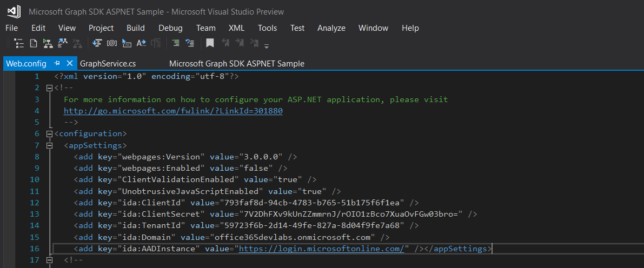Open the Debug menu

(x=170, y=28)
